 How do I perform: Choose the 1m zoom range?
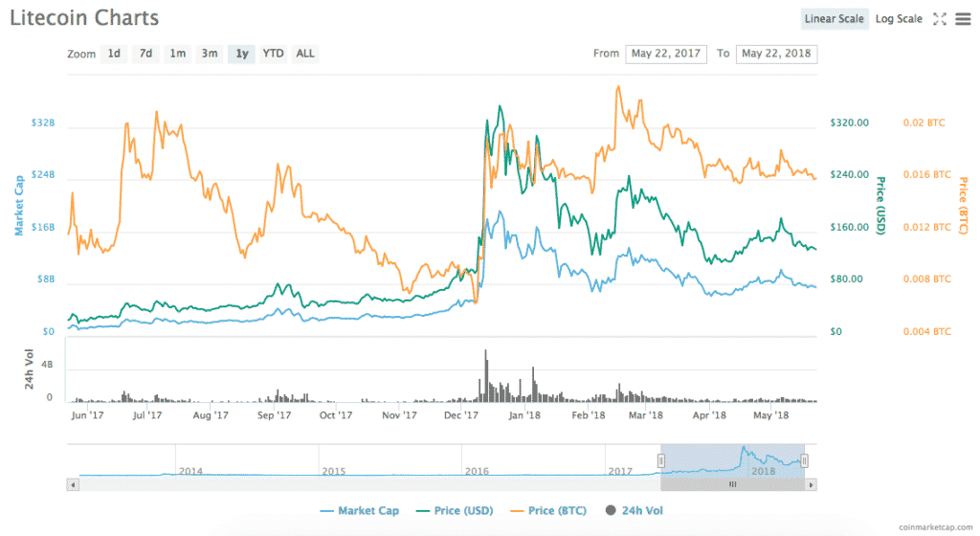coord(178,54)
